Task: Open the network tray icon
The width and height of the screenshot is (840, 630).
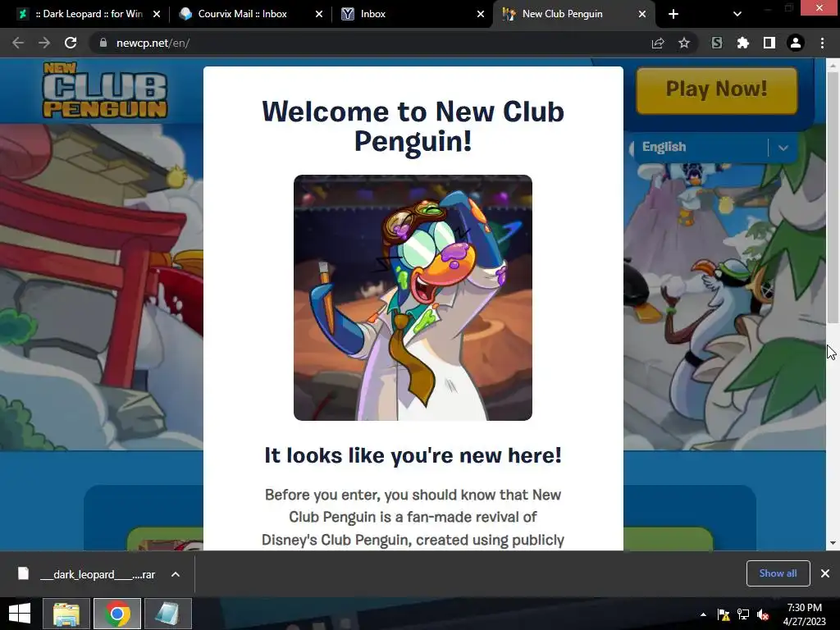Action: coord(743,614)
